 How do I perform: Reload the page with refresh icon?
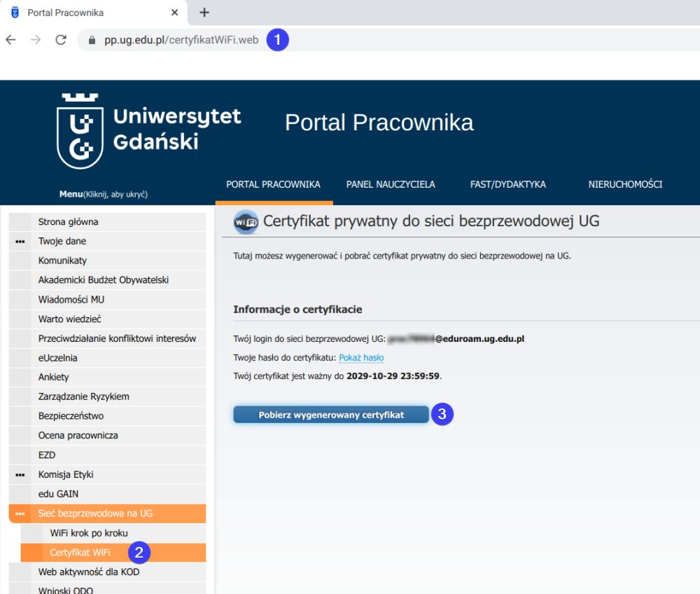coord(61,40)
